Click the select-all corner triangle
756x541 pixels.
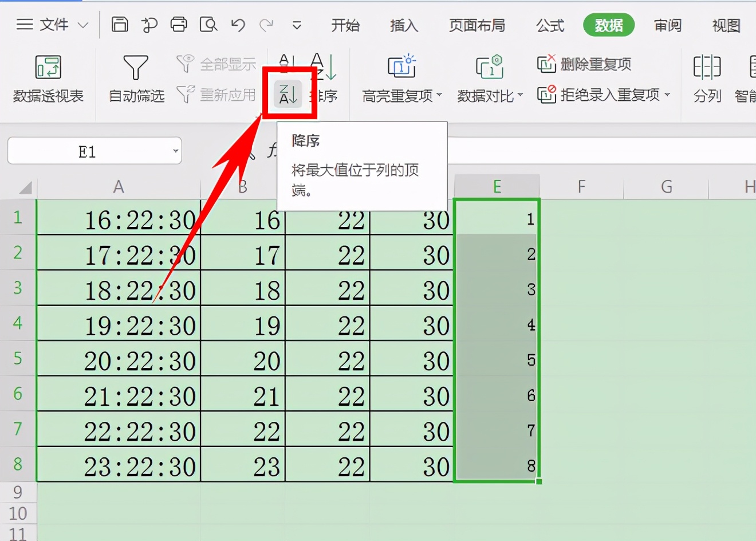point(25,187)
